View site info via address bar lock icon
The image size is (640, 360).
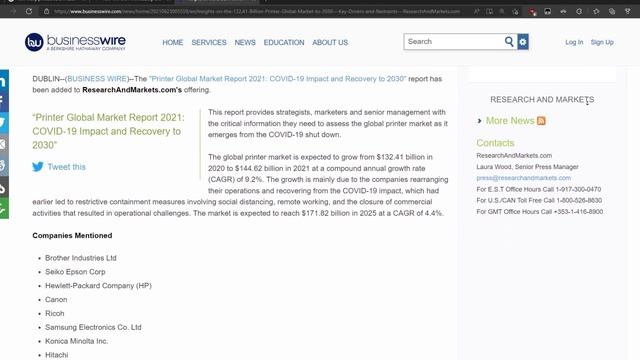47,11
